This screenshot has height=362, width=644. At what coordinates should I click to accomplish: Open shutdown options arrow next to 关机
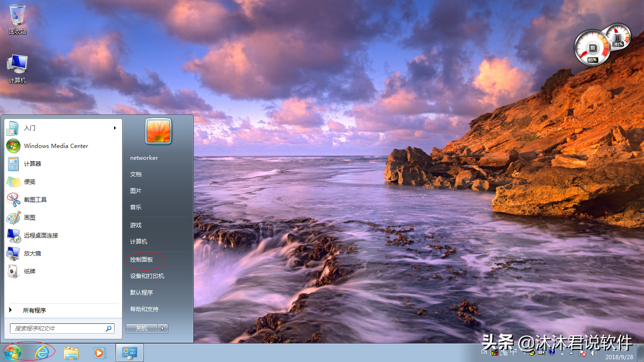click(163, 329)
